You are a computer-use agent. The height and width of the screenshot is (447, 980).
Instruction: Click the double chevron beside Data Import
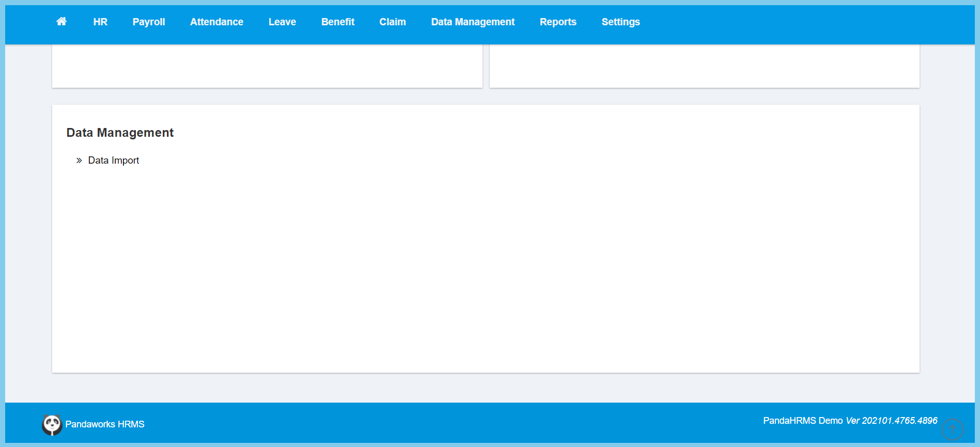click(x=79, y=161)
